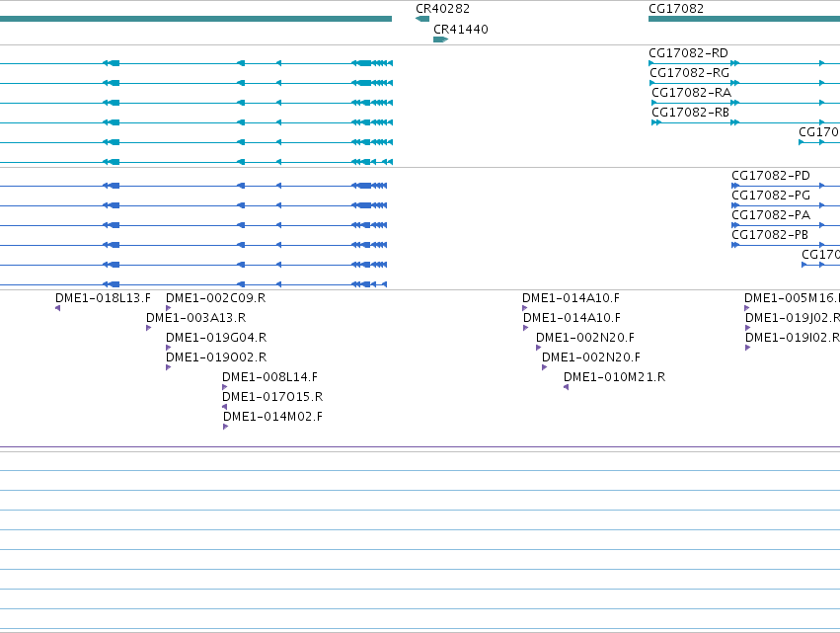Click the DME1-019G04.R label
Screen dimensions: 840x633
coord(216,338)
